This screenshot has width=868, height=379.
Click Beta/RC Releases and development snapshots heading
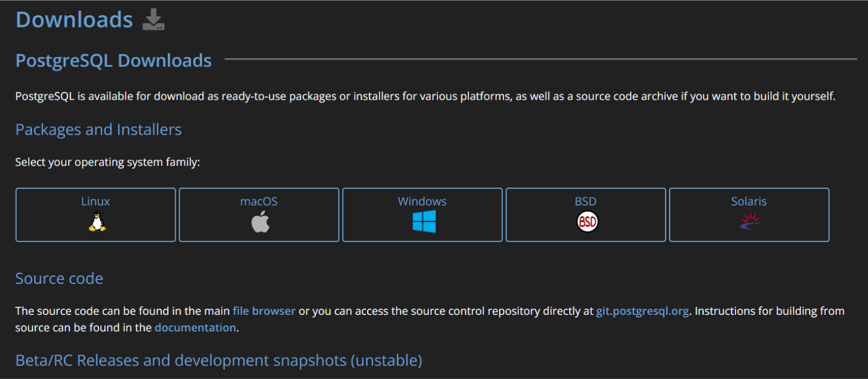point(219,360)
